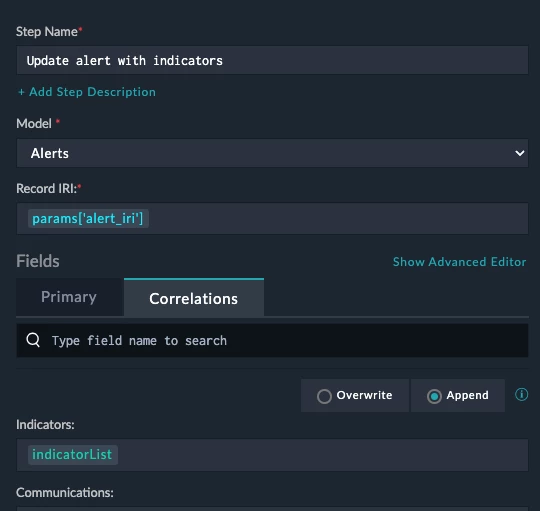Image resolution: width=540 pixels, height=511 pixels.
Task: Select the params['alert_iri'] token
Action: [x=88, y=219]
